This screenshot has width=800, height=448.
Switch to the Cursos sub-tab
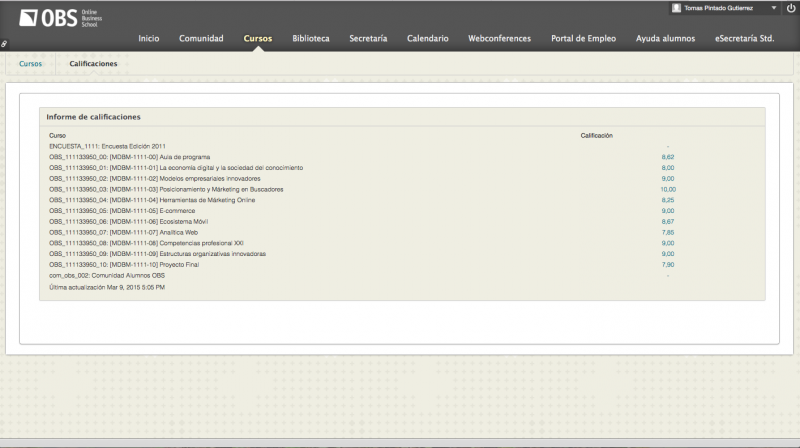[30, 63]
